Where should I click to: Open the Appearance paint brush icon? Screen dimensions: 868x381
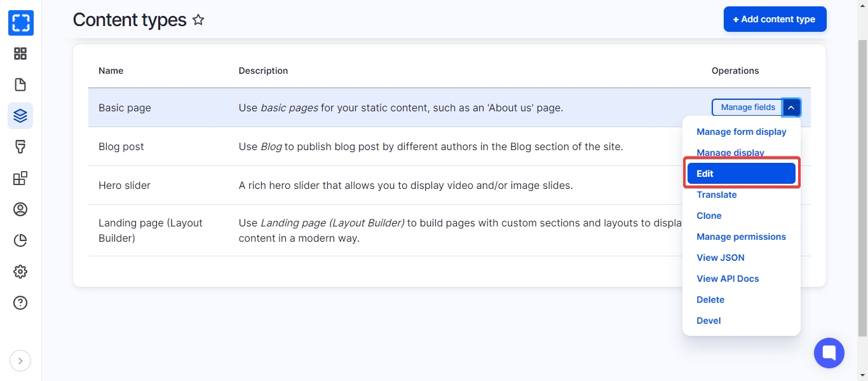coord(20,147)
